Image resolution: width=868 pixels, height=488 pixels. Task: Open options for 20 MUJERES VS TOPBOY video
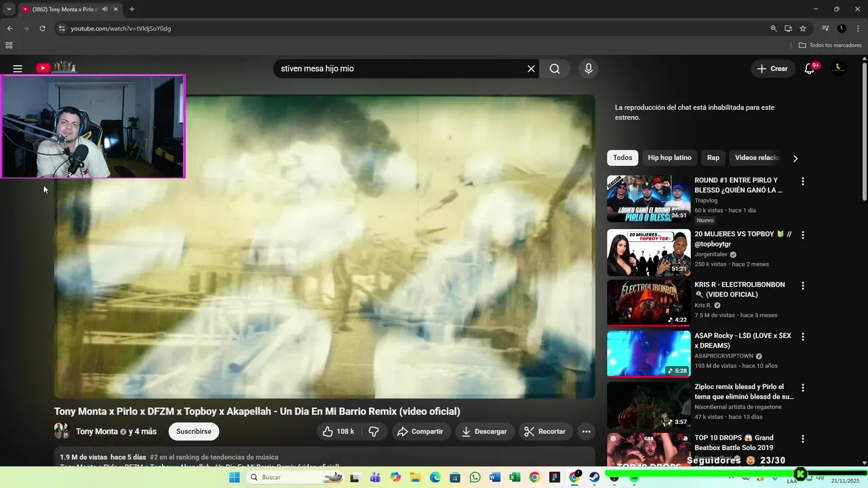[803, 235]
